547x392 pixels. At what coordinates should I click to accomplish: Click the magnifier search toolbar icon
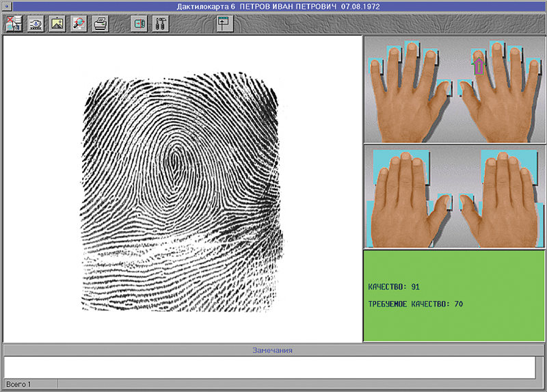click(78, 24)
